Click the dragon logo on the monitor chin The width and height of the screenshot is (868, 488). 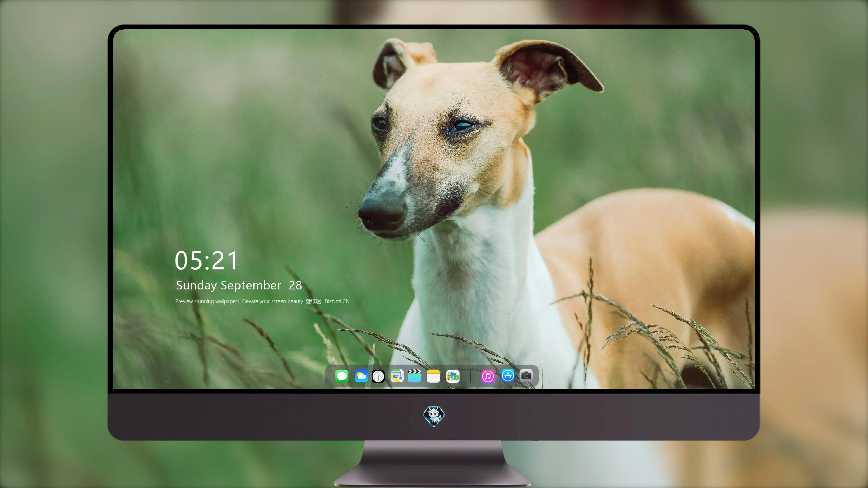click(434, 416)
